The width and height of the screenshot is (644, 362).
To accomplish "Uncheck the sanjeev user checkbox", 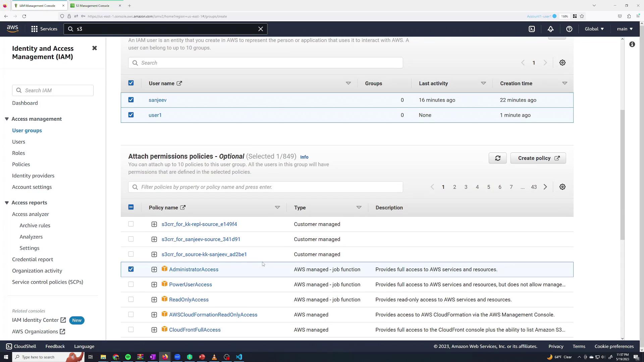I will click(x=131, y=100).
